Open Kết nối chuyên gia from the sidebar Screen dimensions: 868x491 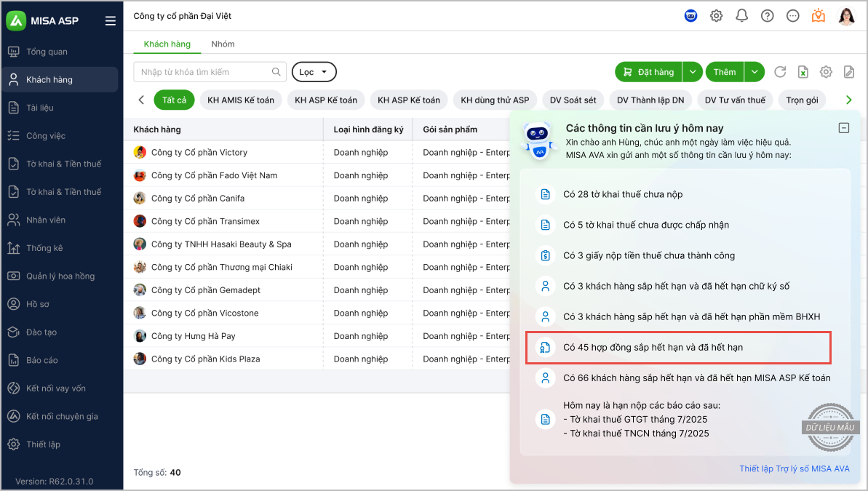60,417
